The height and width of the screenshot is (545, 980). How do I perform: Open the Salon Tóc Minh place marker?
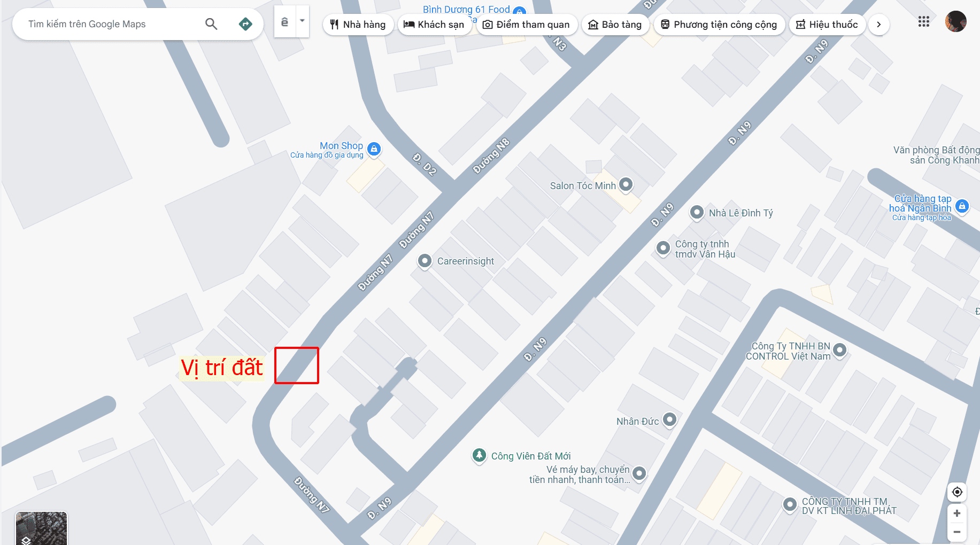626,185
